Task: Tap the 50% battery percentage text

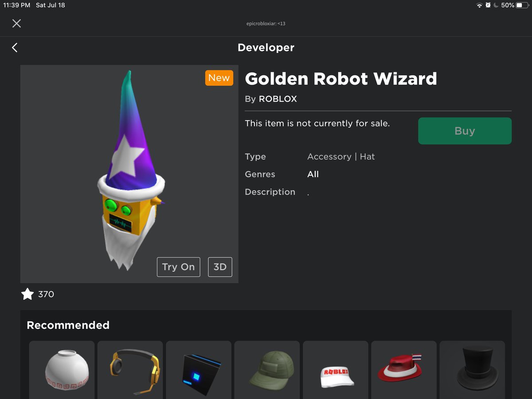Action: [x=508, y=5]
